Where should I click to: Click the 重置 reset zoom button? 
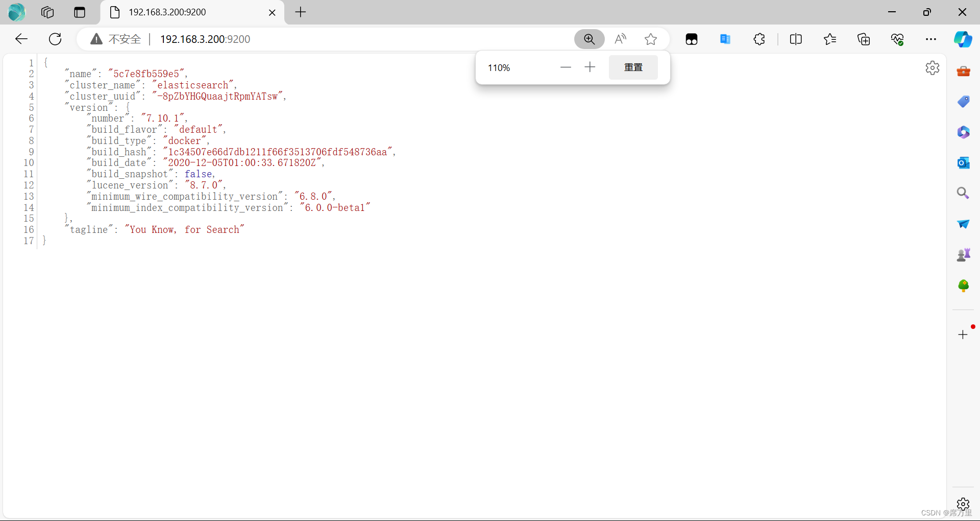tap(633, 67)
